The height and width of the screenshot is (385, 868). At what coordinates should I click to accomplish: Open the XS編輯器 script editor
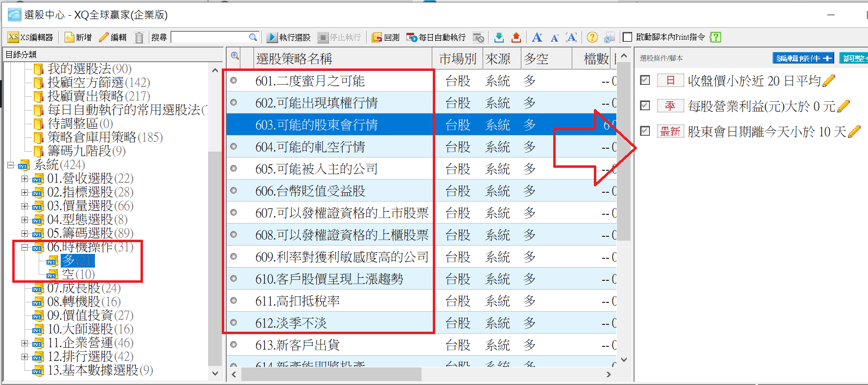click(x=30, y=37)
